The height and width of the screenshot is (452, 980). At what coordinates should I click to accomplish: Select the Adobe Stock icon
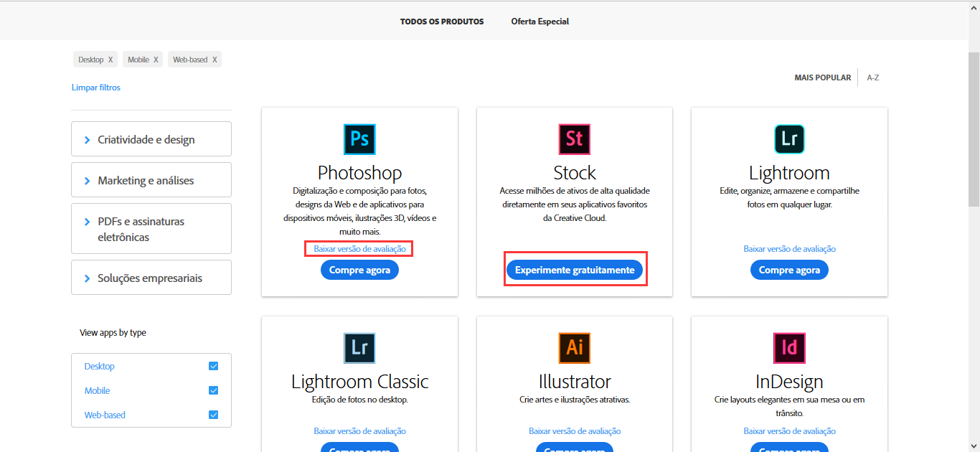tap(574, 138)
